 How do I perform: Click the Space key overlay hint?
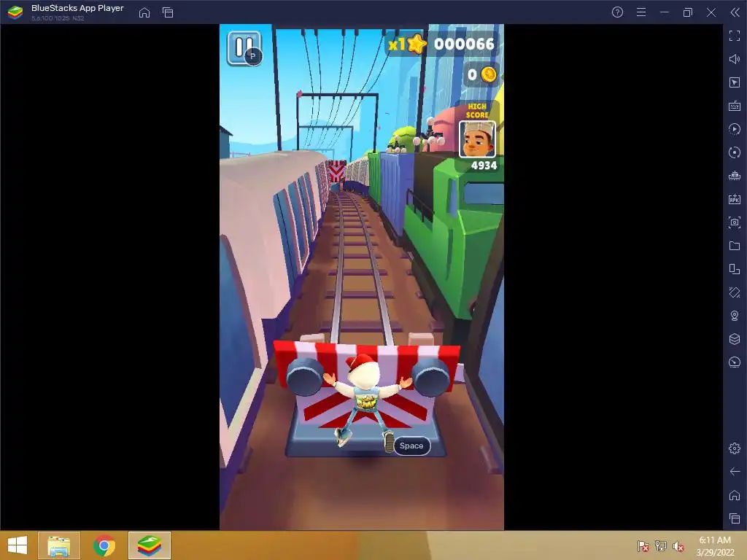(411, 446)
